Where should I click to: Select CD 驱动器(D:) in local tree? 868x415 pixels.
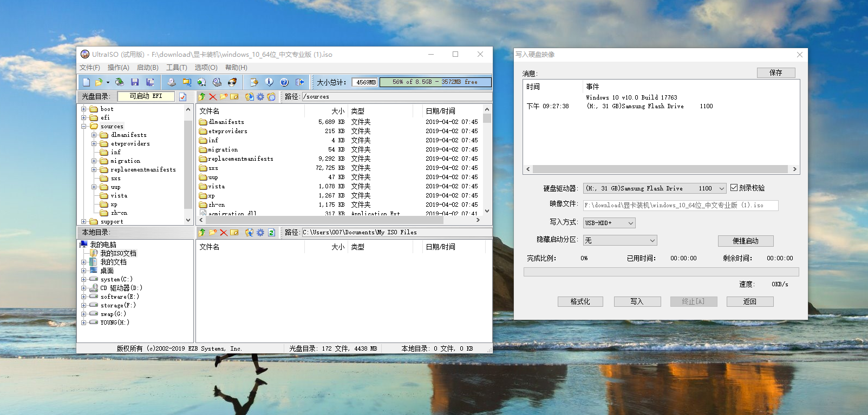click(x=121, y=288)
